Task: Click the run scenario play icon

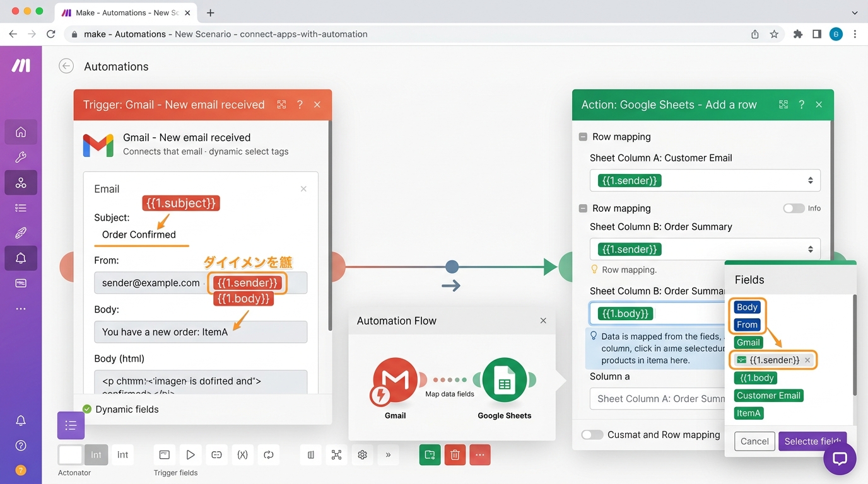Action: point(190,454)
